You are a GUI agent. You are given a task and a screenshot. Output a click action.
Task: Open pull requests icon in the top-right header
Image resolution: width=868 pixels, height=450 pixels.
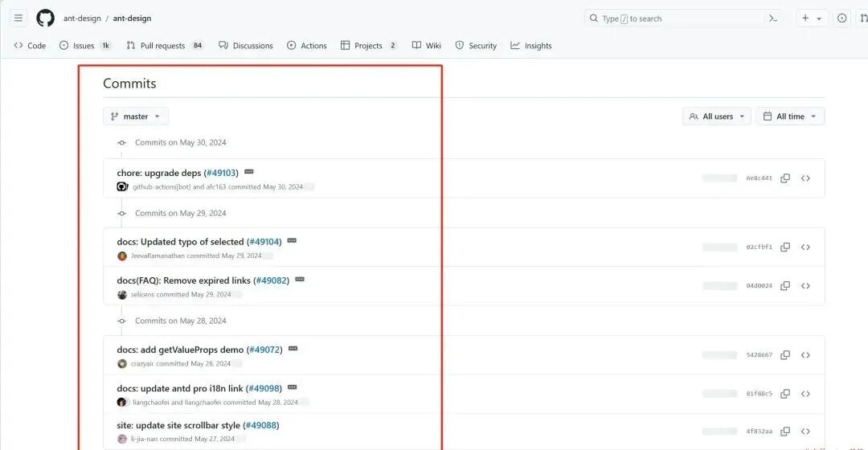[863, 18]
